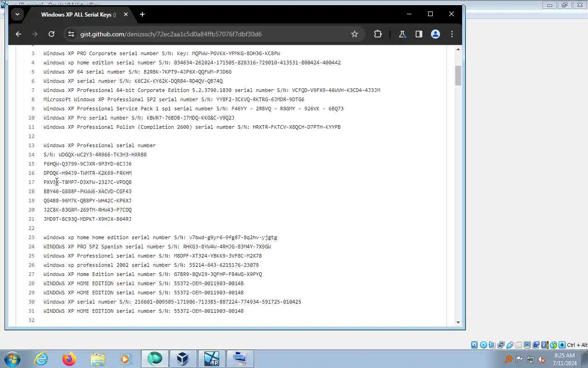This screenshot has width=588, height=368.
Task: Open the on-screen keyboard taskbar button
Action: coord(240,359)
